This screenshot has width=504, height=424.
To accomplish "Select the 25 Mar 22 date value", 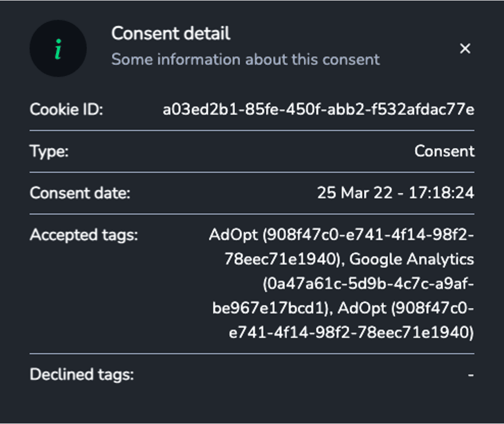I will tap(396, 193).
